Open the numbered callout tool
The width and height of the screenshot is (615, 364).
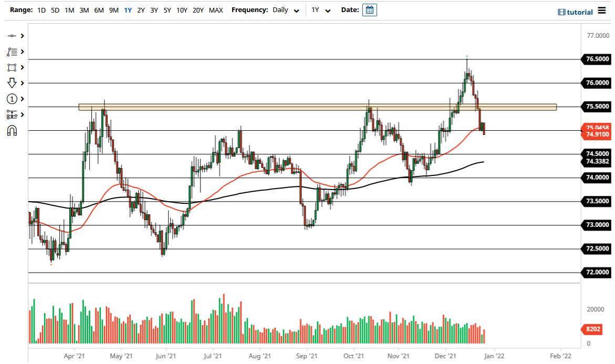(x=12, y=99)
